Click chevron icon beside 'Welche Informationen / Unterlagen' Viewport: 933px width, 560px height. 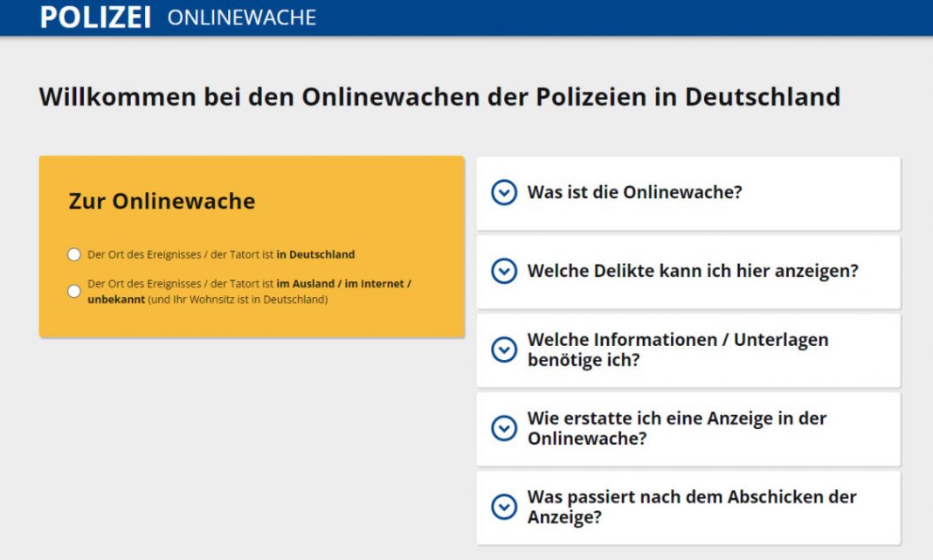tap(504, 349)
